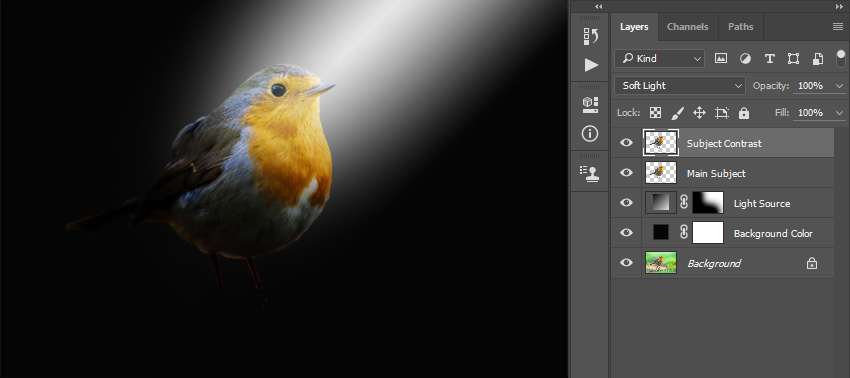850x378 pixels.
Task: Hide the Main Subject layer
Action: click(626, 172)
